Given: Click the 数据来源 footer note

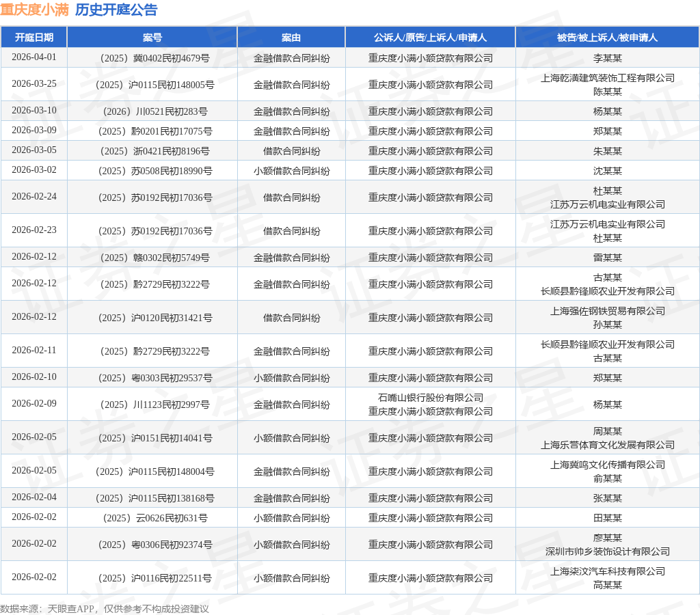Looking at the screenshot, I should (x=105, y=609).
